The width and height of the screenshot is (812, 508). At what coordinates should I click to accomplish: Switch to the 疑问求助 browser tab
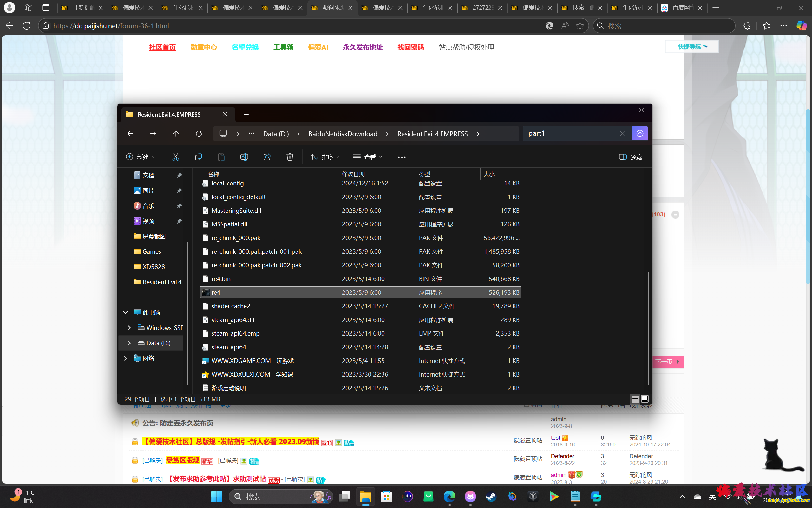[332, 8]
